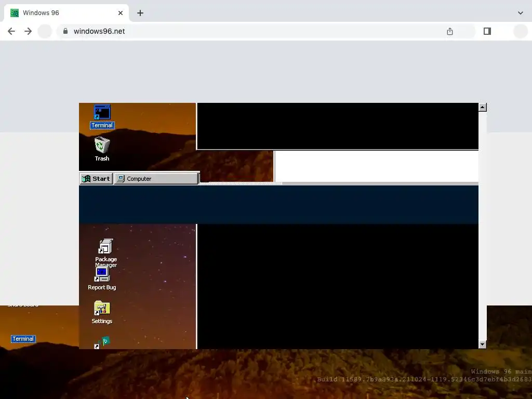Viewport: 532px width, 399px height.
Task: Click scroll down arrow of window scrollbar
Action: (x=483, y=345)
